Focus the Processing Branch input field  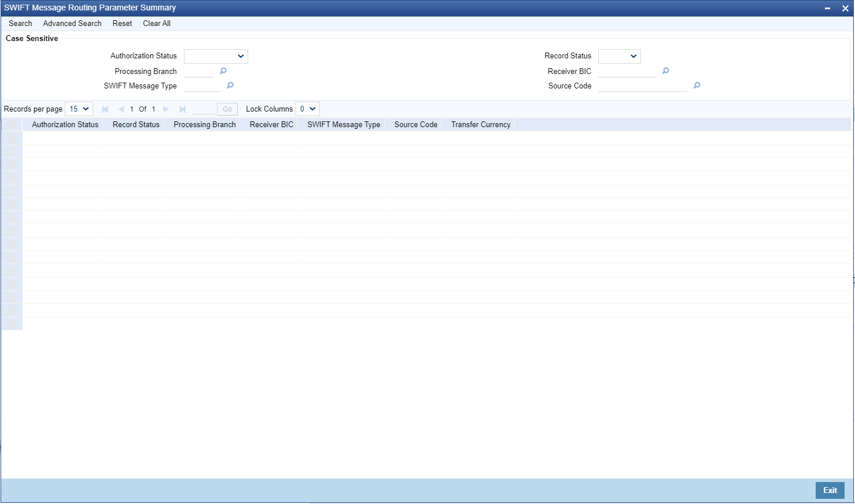tap(199, 71)
